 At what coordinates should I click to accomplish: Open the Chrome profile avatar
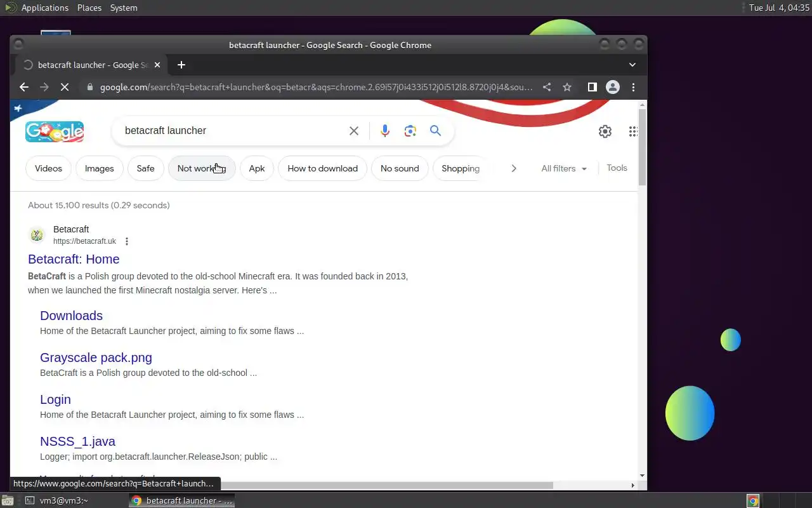point(612,87)
